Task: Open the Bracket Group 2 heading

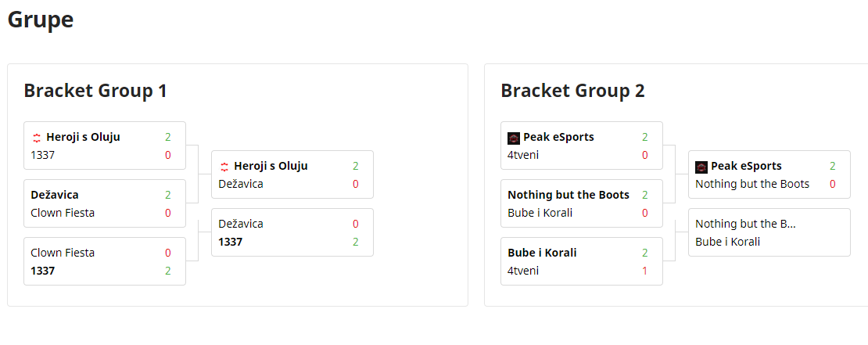Action: coord(572,91)
